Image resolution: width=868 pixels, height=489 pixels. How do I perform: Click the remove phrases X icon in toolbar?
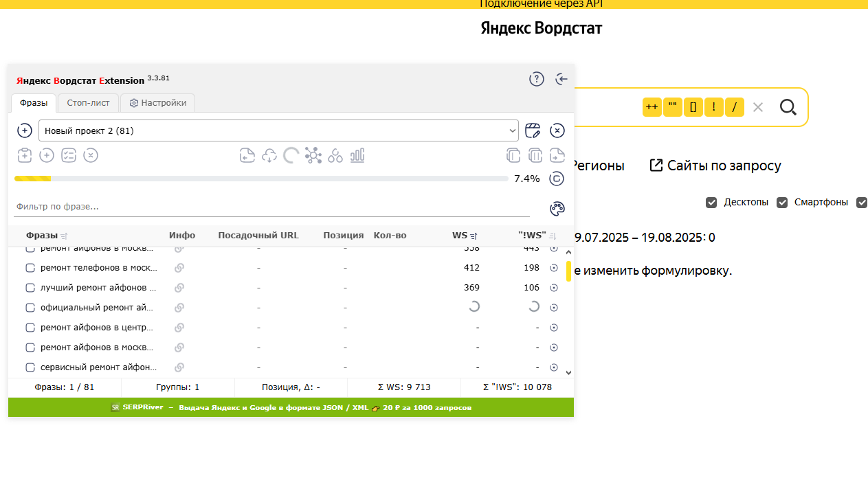[x=91, y=155]
